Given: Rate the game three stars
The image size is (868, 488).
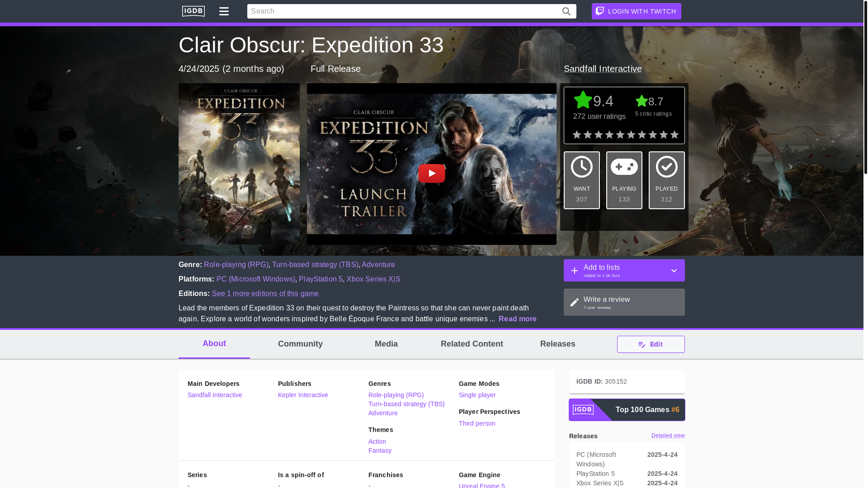Looking at the screenshot, I should click(x=599, y=135).
